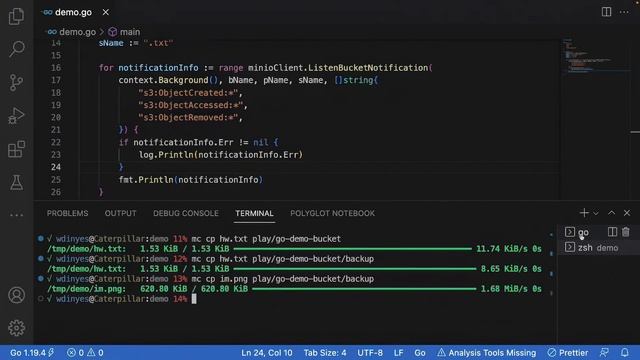This screenshot has width=640, height=360.
Task: Kill the go terminal with trash icon
Action: coord(626,232)
